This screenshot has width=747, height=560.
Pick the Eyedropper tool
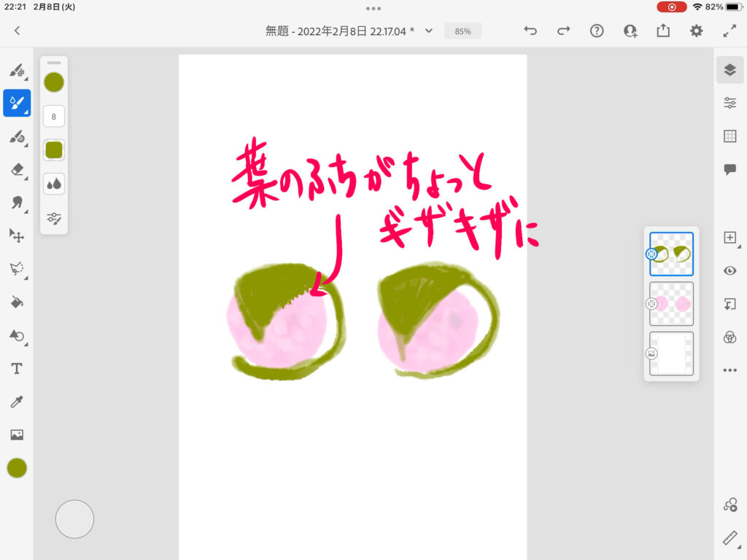(x=16, y=402)
